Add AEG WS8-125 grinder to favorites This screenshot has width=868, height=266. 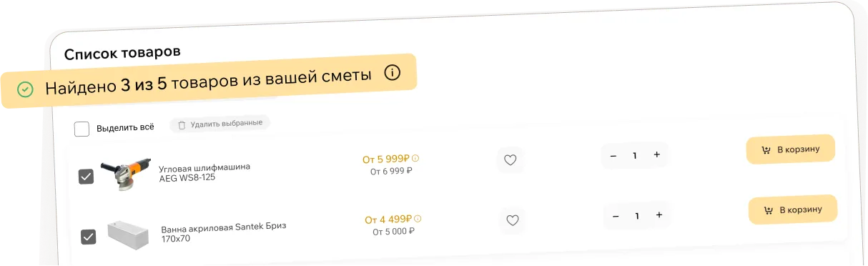pos(510,160)
